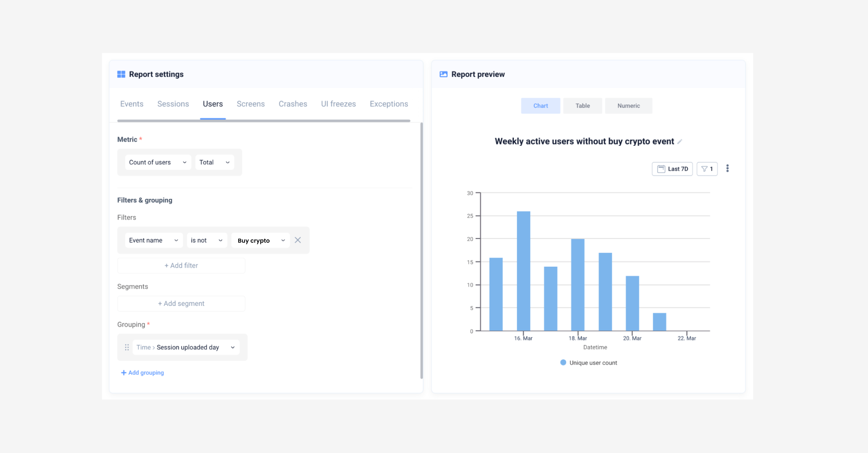
Task: Open the Last 7D date range picker
Action: pos(672,169)
